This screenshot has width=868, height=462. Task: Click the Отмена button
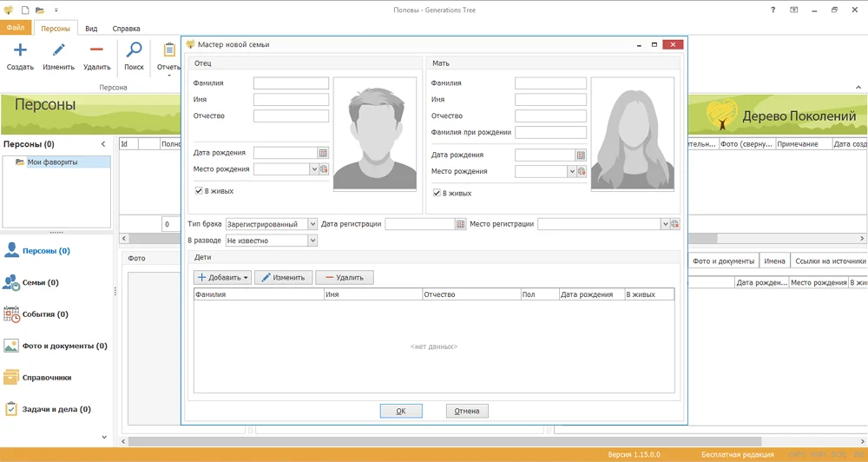click(467, 411)
